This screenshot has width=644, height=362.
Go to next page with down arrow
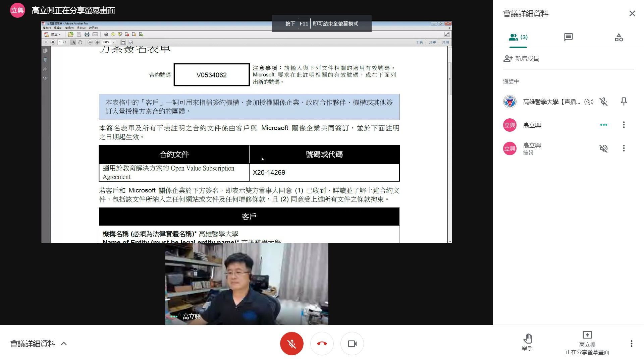coord(53,42)
